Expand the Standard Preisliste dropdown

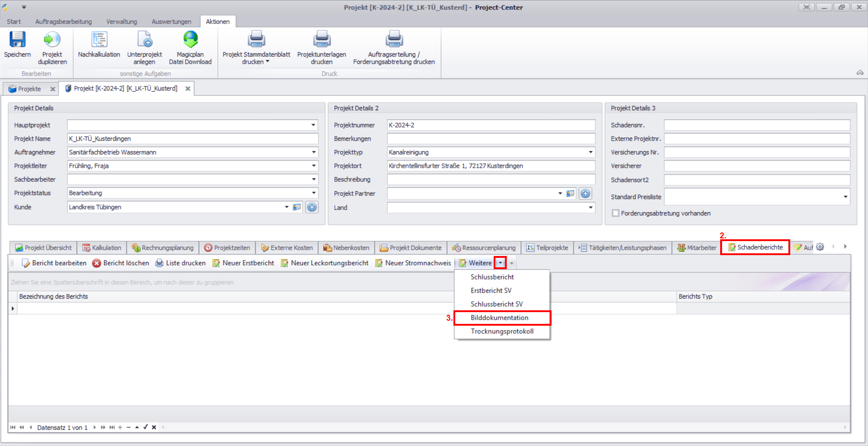[845, 197]
